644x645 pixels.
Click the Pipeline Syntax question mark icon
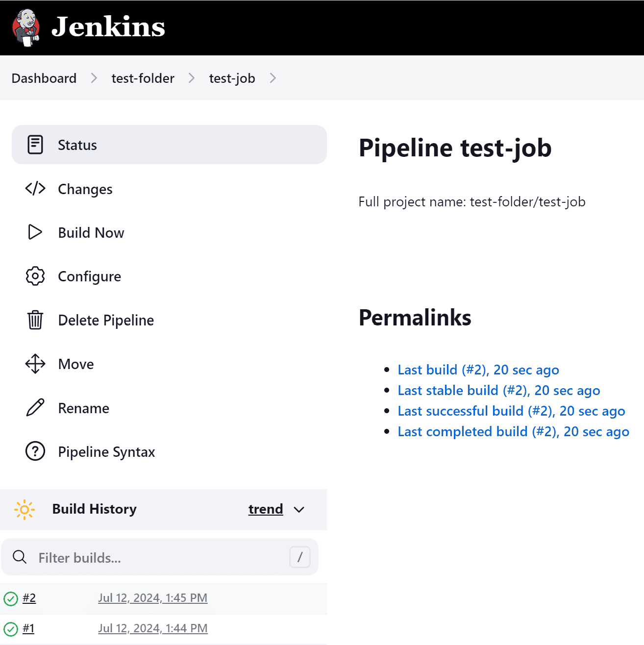35,451
